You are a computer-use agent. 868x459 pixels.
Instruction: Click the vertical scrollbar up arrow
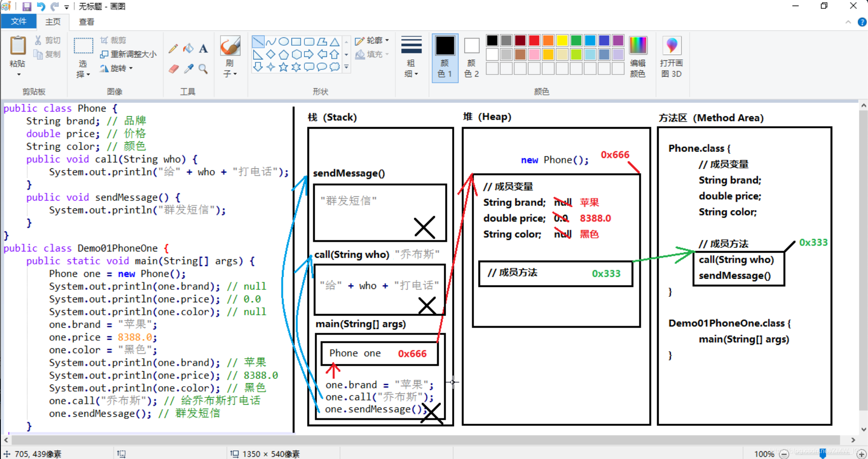tap(863, 105)
